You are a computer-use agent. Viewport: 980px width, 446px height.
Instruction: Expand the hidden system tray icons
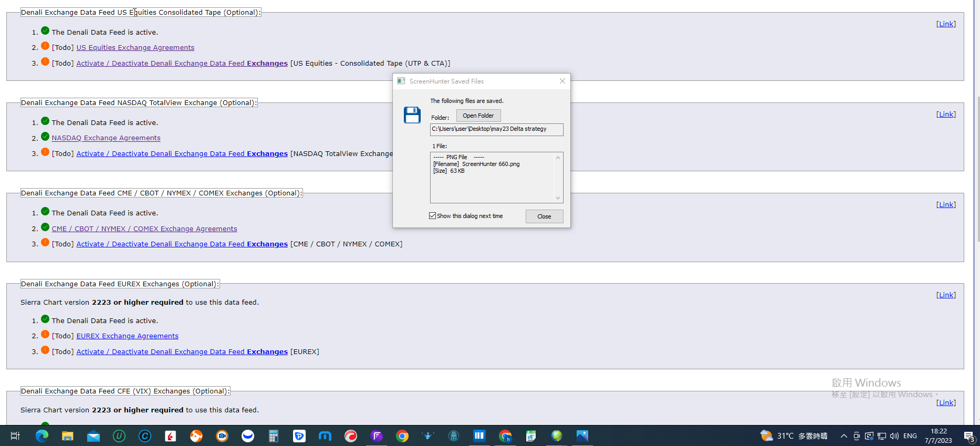(x=844, y=435)
